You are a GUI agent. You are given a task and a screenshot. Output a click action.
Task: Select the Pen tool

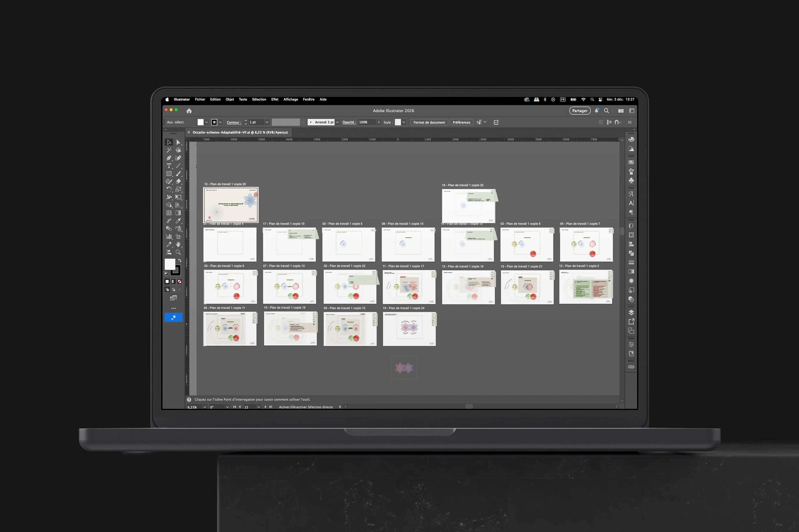click(169, 158)
